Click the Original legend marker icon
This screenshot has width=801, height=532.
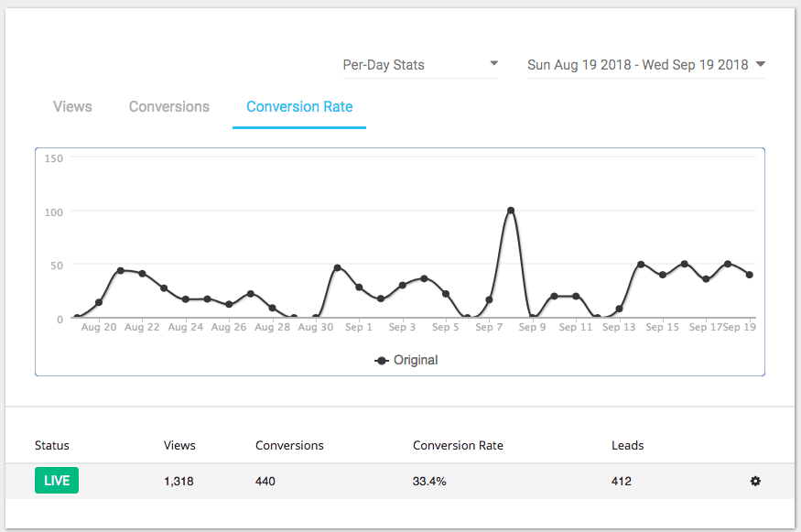click(383, 361)
